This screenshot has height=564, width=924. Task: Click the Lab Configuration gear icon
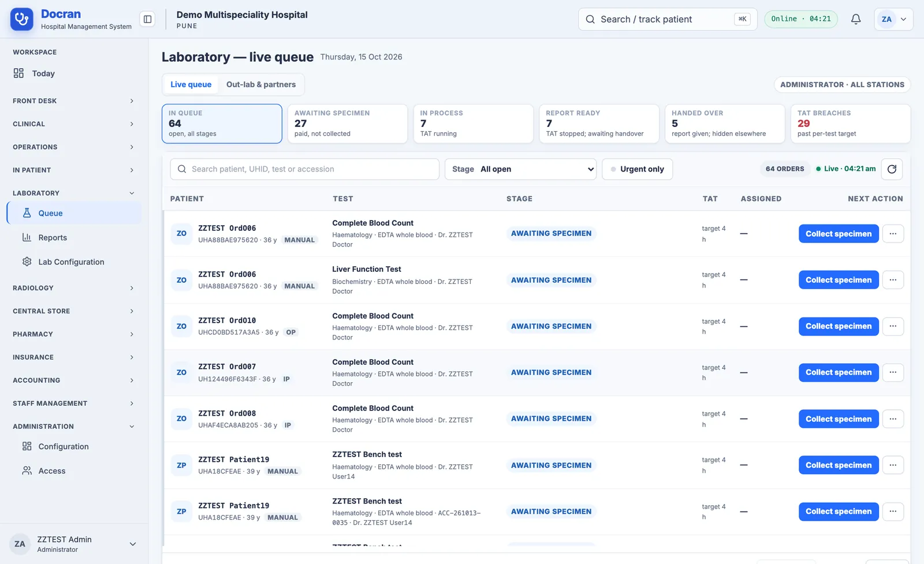point(27,262)
